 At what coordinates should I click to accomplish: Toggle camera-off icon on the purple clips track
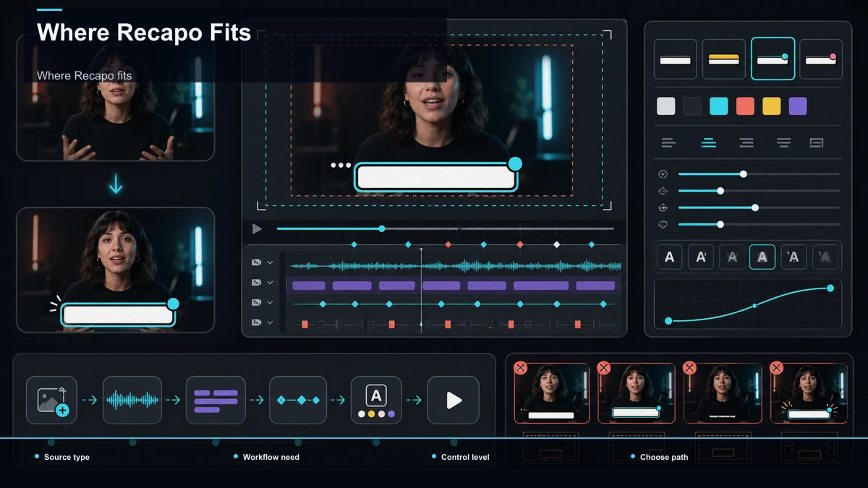pyautogui.click(x=255, y=283)
